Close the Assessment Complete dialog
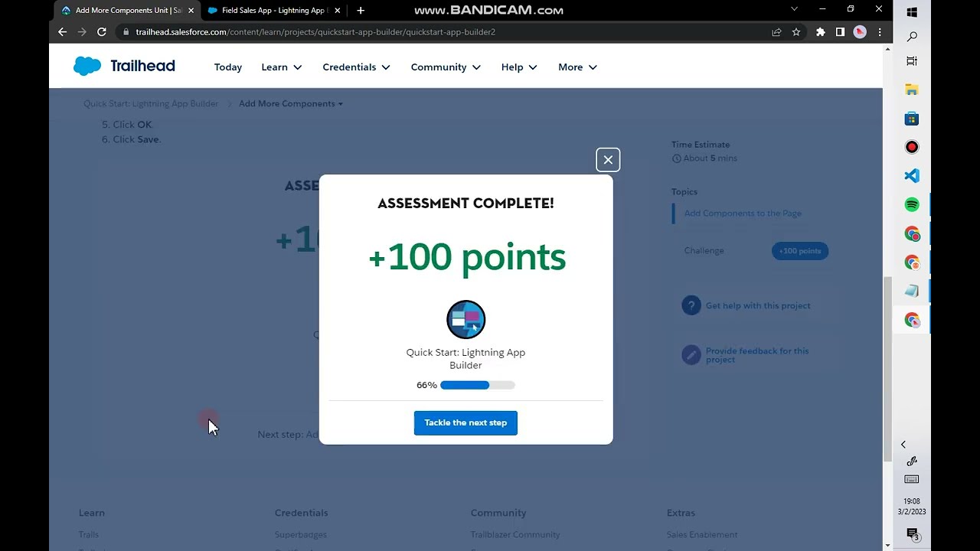The image size is (980, 551). (x=608, y=160)
